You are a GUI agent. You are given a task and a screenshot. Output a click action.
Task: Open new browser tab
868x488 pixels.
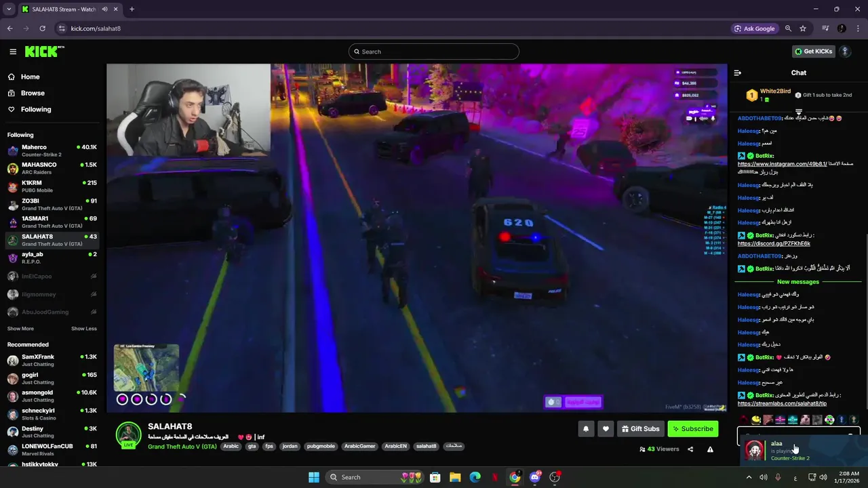[132, 9]
